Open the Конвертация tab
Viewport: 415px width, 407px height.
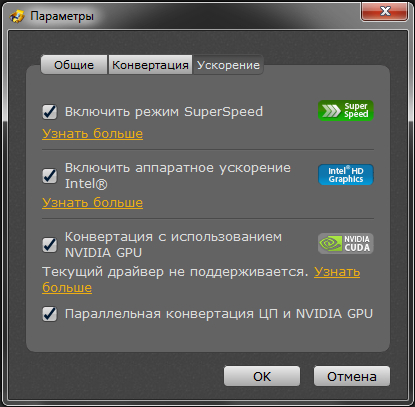(x=150, y=65)
